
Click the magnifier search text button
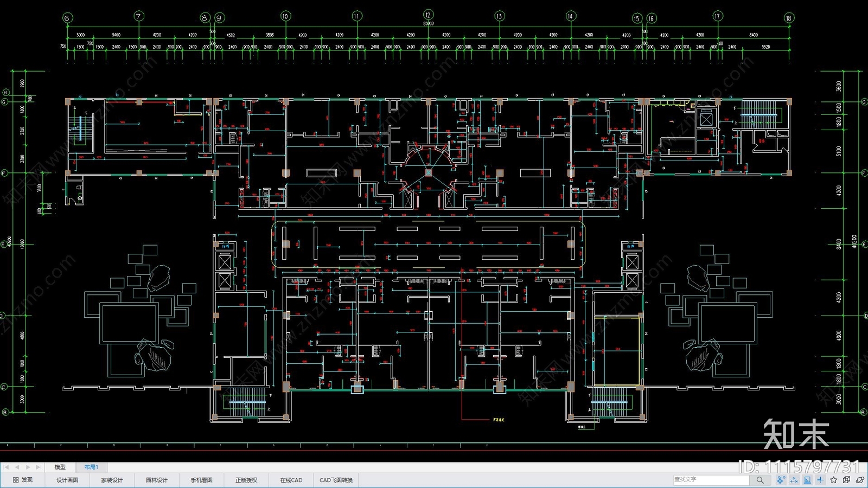click(760, 480)
